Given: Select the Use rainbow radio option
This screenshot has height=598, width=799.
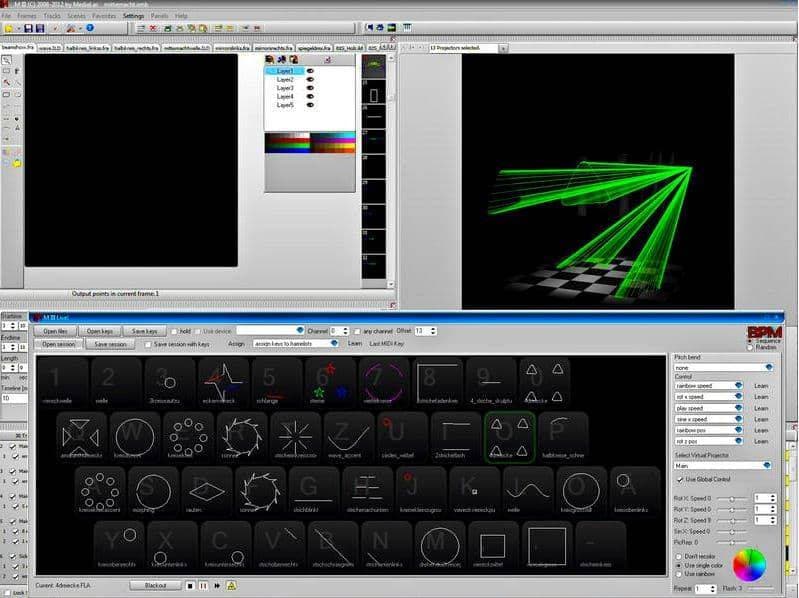Looking at the screenshot, I should click(679, 574).
